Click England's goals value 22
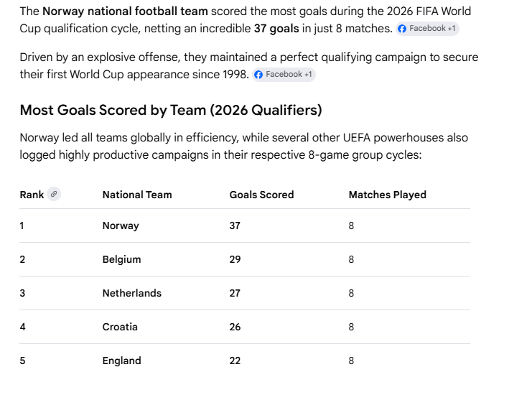 (x=235, y=361)
